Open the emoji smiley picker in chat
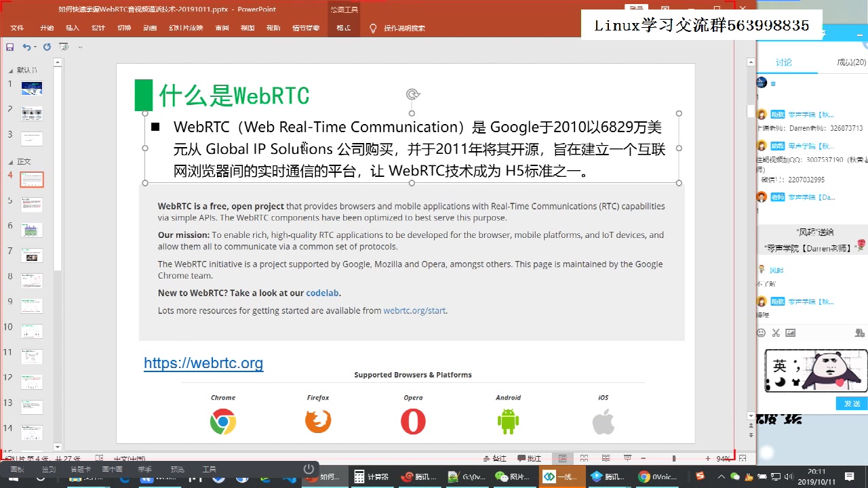 pos(761,333)
